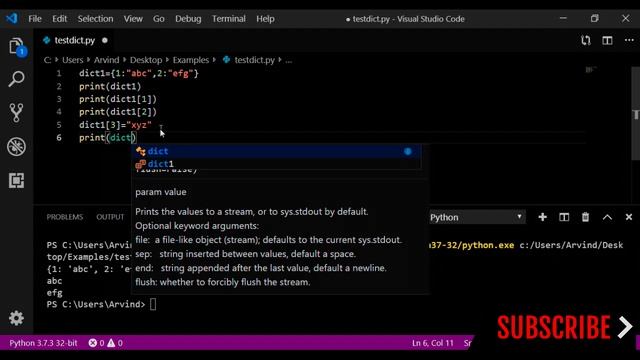Click line number 4 in gutter
Viewport: 640px width, 360px height.
pyautogui.click(x=59, y=112)
